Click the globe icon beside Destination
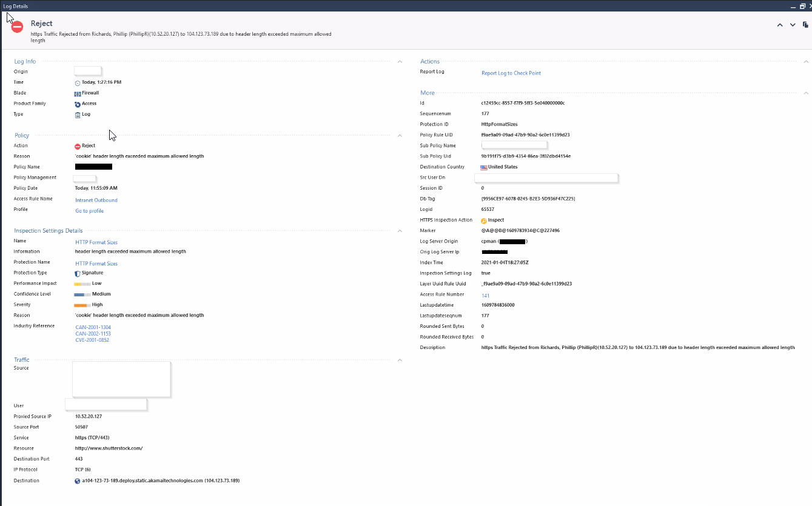The image size is (812, 506). (78, 481)
